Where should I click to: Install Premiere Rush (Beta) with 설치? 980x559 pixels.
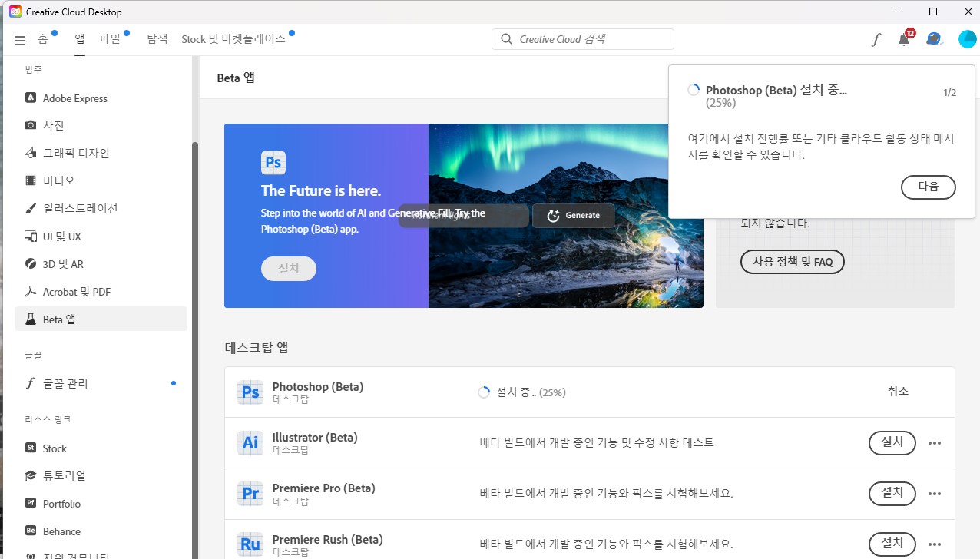tap(892, 544)
